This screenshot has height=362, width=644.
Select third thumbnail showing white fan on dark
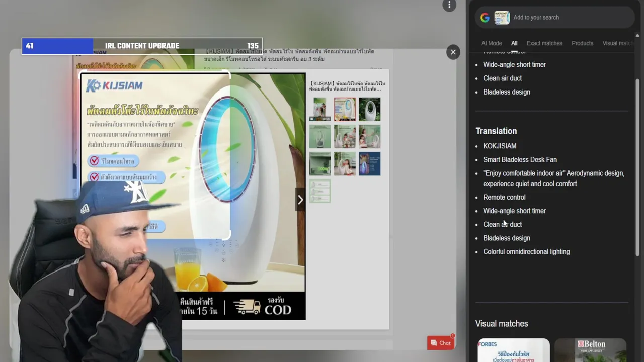pyautogui.click(x=370, y=110)
